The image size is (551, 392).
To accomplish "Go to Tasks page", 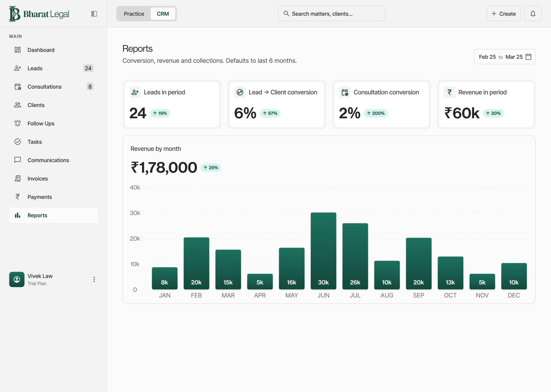I will 54,141.
